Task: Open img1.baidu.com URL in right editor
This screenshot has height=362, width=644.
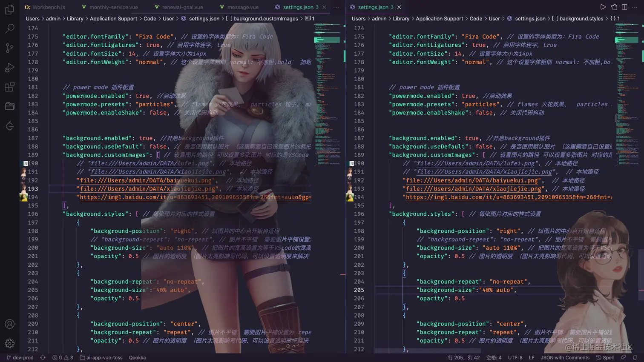Action: (509, 197)
